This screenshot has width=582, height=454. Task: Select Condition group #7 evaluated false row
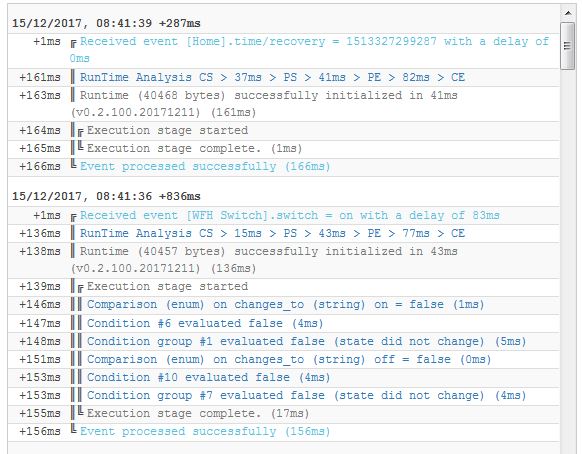[284, 396]
